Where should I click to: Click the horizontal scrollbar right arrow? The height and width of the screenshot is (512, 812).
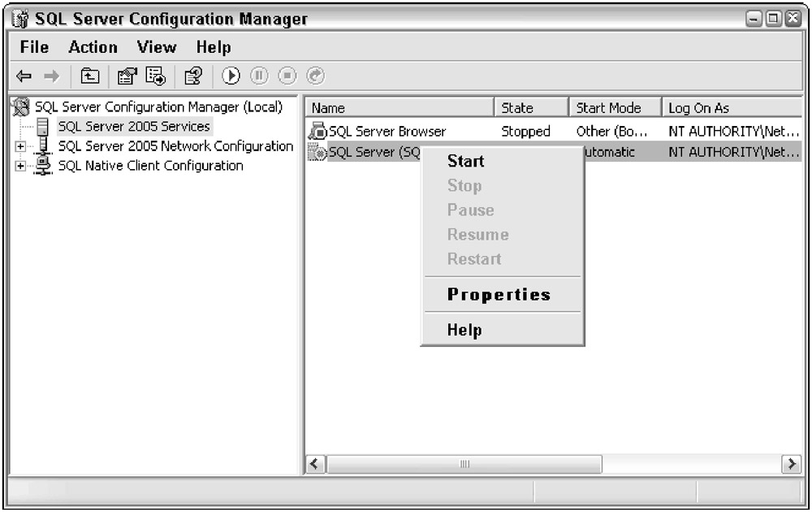coord(790,464)
